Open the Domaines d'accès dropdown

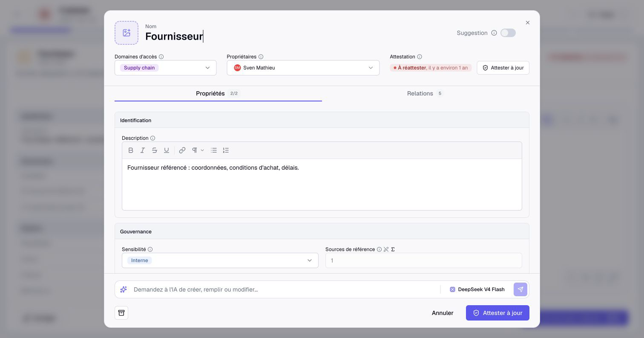click(x=165, y=68)
